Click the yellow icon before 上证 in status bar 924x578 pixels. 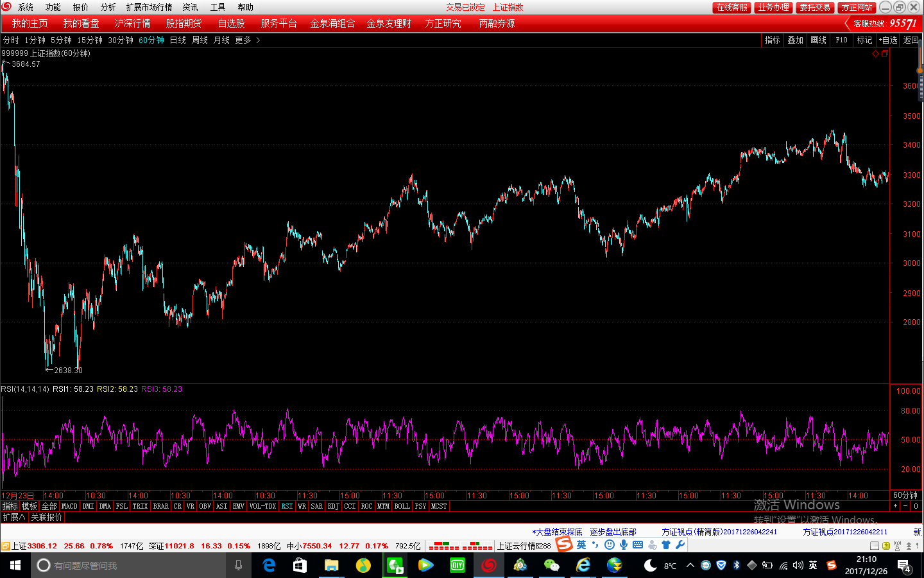click(x=5, y=546)
